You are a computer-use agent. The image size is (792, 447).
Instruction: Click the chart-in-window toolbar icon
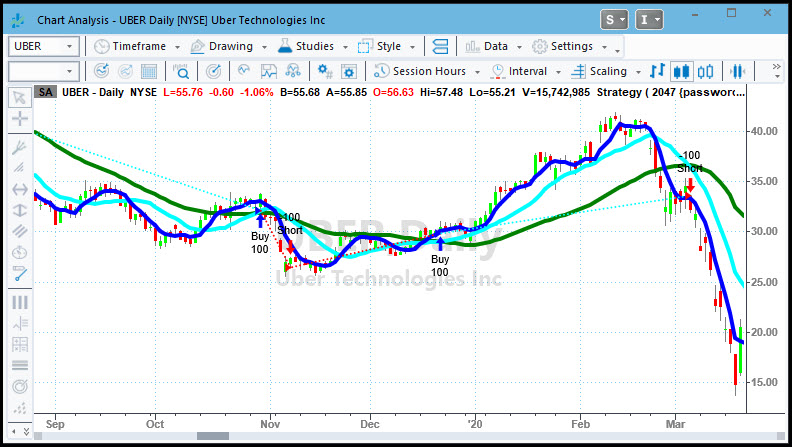(x=269, y=71)
